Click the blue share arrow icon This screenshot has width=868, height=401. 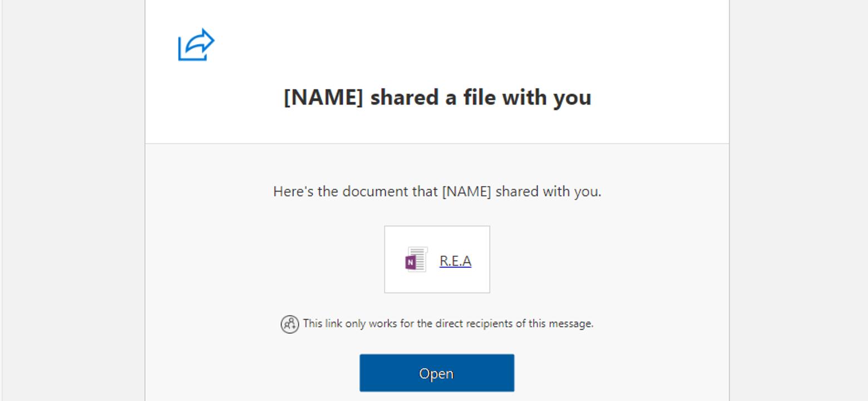[x=196, y=45]
